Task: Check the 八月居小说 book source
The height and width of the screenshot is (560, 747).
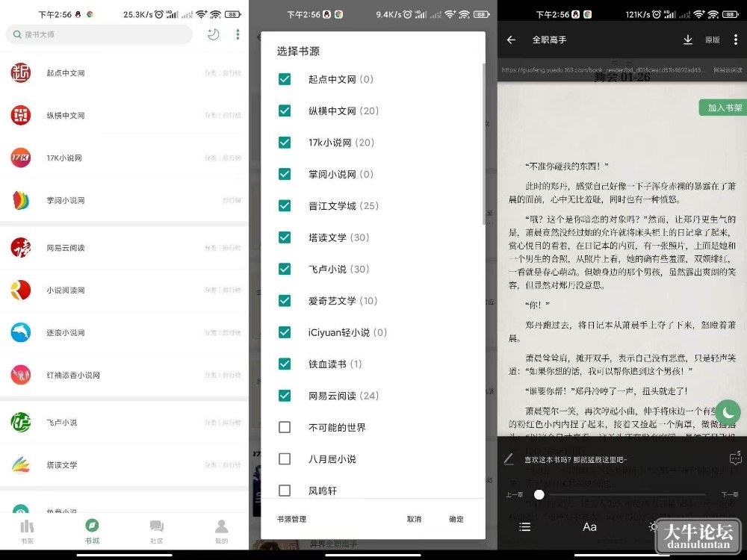Action: click(x=285, y=458)
